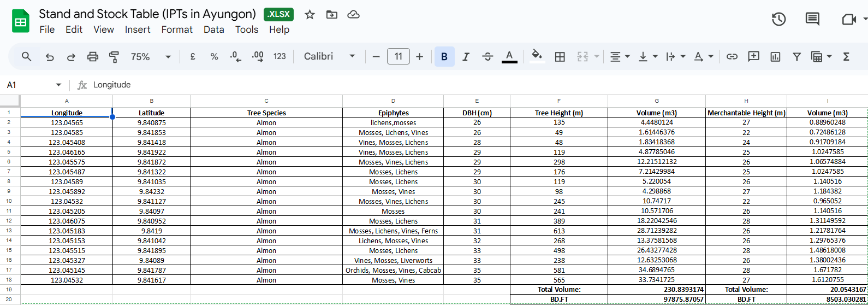Image resolution: width=868 pixels, height=305 pixels.
Task: Select total volume value 230.8393174
Action: click(x=657, y=290)
